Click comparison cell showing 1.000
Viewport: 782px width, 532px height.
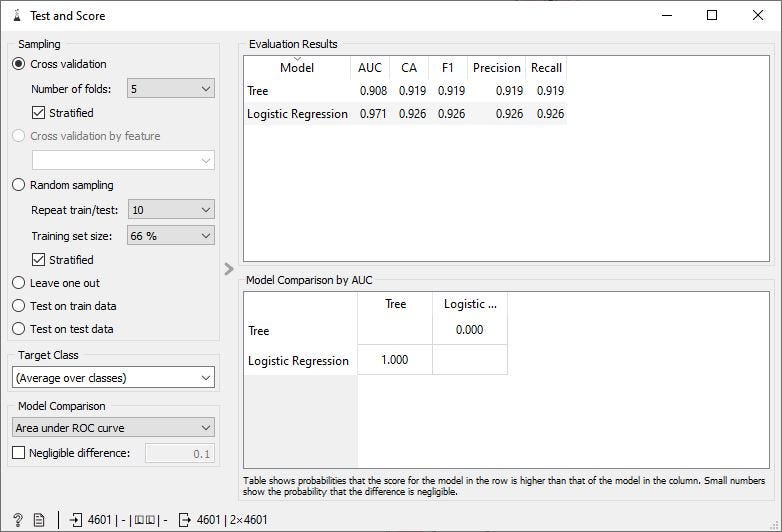point(394,359)
